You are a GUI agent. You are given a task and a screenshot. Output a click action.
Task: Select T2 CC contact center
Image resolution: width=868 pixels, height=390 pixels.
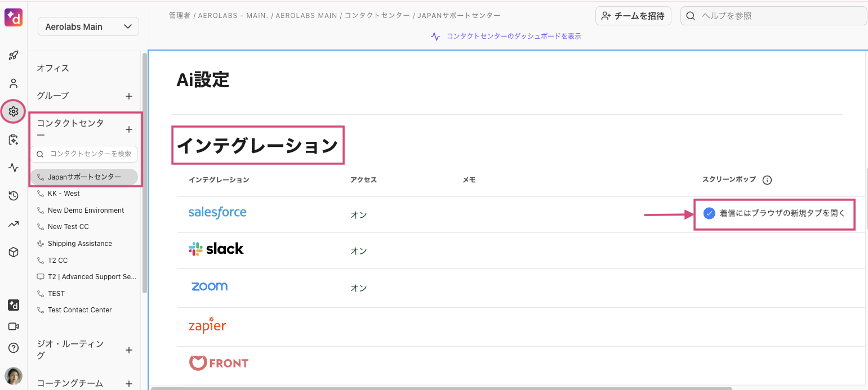pyautogui.click(x=57, y=261)
